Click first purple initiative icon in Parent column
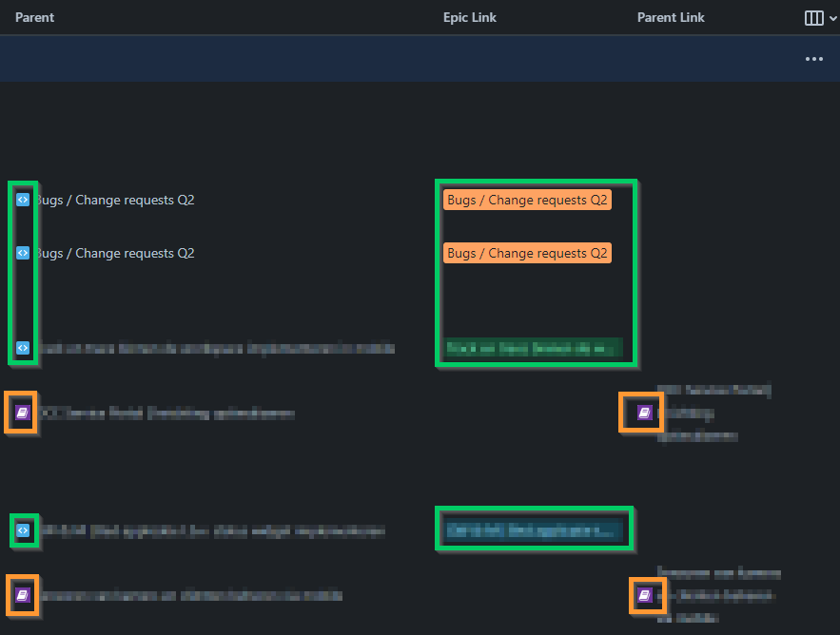This screenshot has height=635, width=840. [23, 413]
